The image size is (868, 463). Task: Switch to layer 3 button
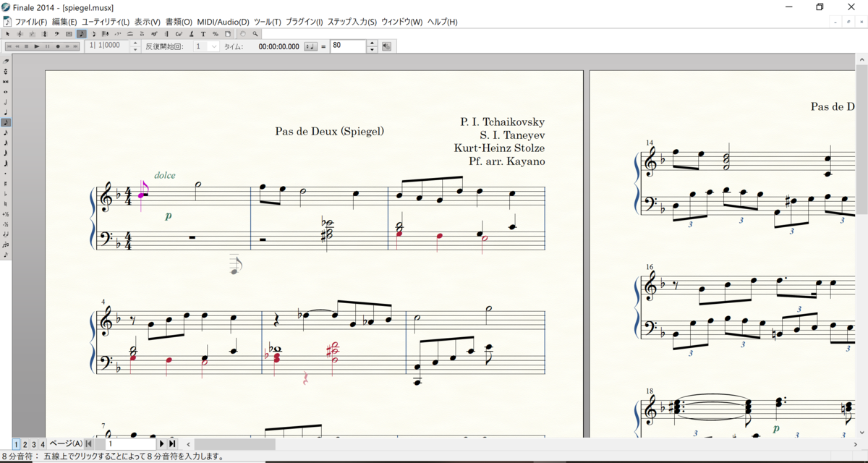click(x=33, y=444)
